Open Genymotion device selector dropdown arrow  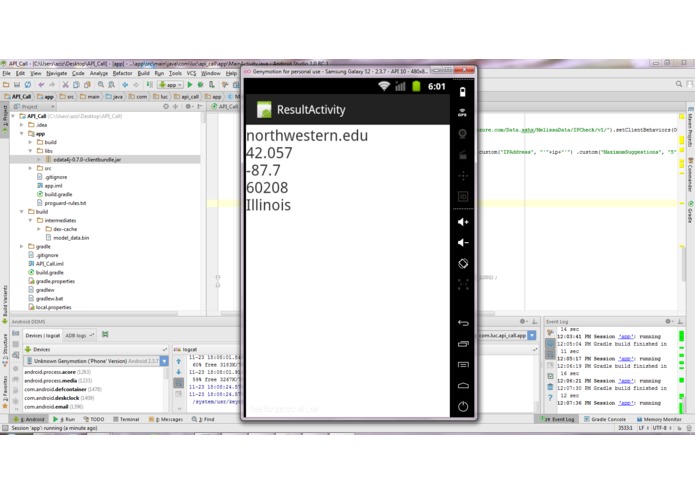pyautogui.click(x=164, y=361)
